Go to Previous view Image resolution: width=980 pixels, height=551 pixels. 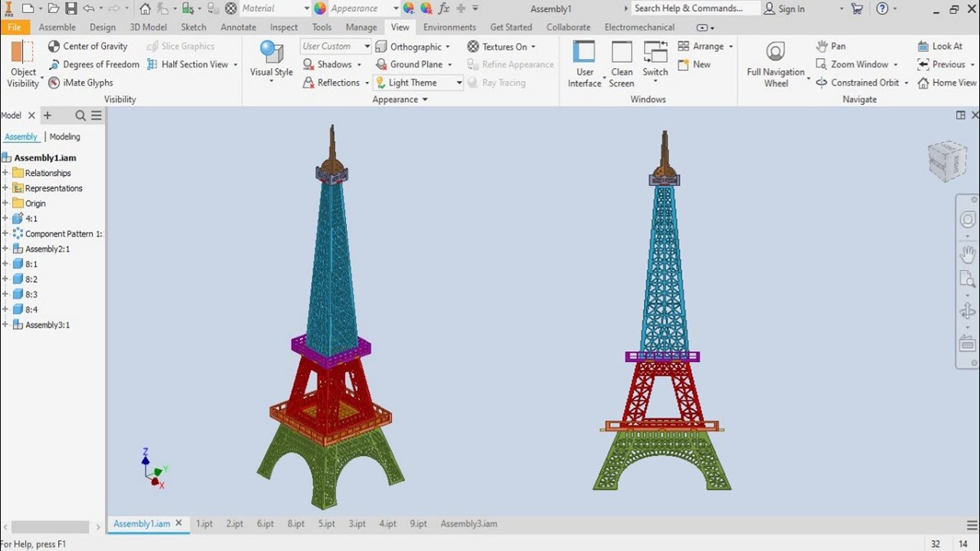[941, 64]
